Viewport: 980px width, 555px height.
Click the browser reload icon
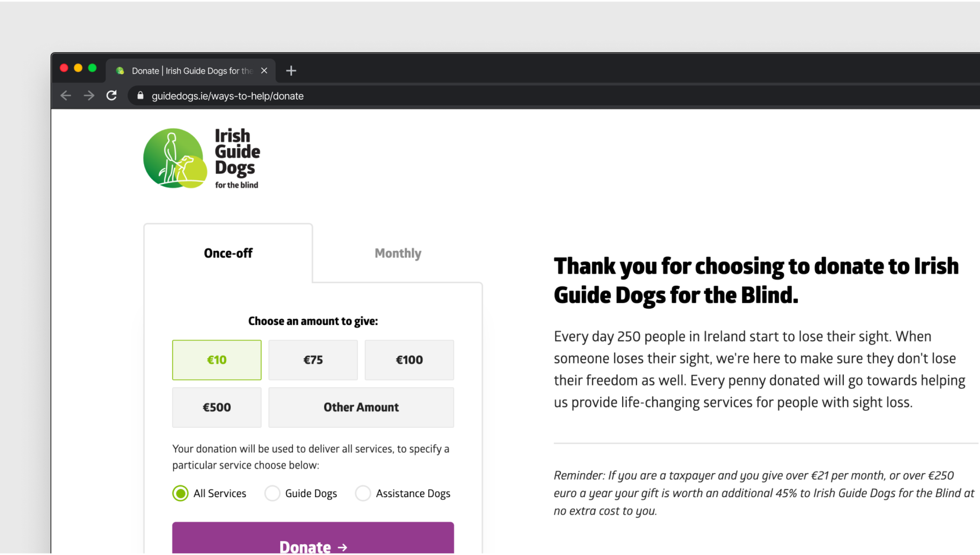pyautogui.click(x=112, y=96)
